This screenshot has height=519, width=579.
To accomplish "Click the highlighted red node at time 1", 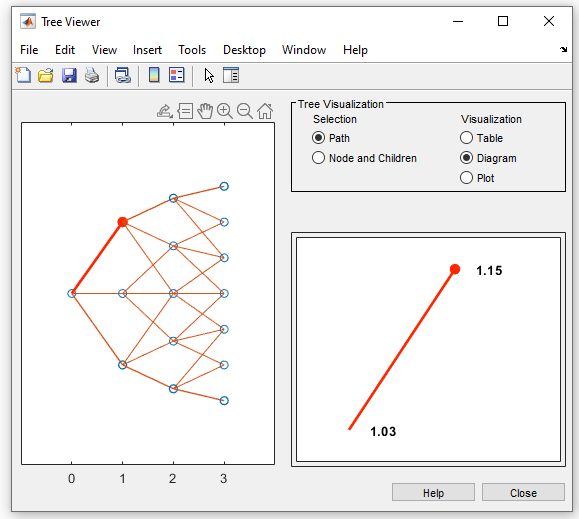I will coord(123,222).
